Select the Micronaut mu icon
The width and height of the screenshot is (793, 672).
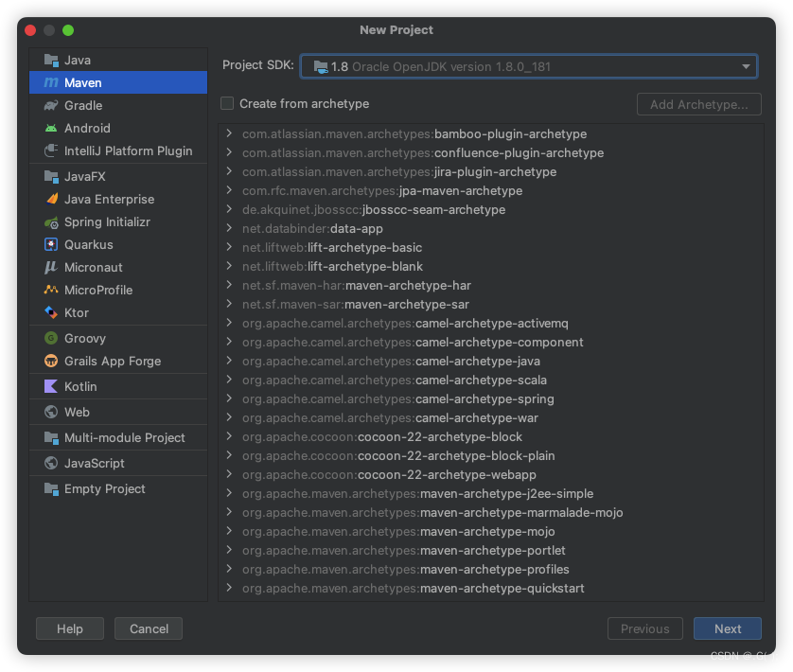(x=51, y=267)
